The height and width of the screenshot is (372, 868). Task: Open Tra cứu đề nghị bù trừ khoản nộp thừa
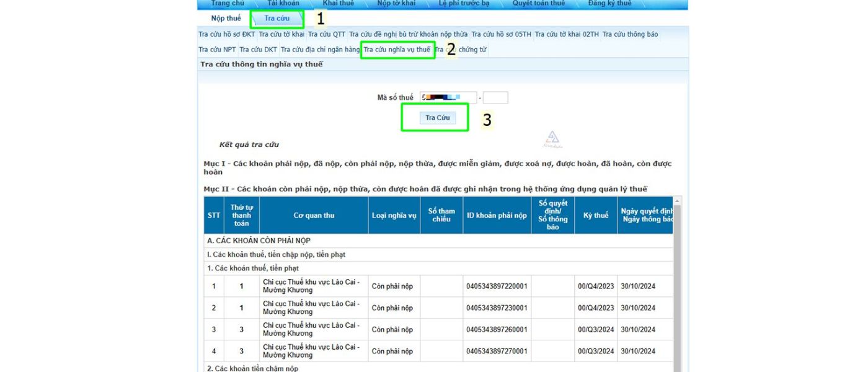click(409, 34)
